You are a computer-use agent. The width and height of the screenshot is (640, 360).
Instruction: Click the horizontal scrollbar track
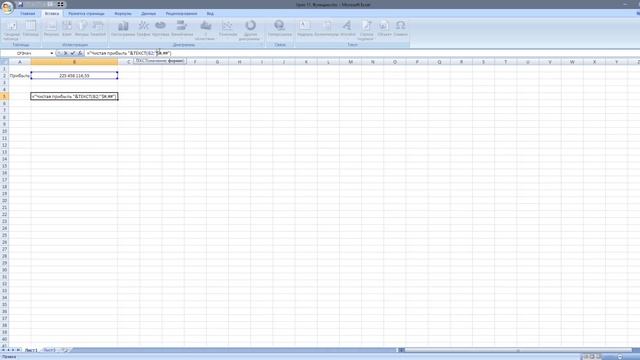click(x=518, y=350)
